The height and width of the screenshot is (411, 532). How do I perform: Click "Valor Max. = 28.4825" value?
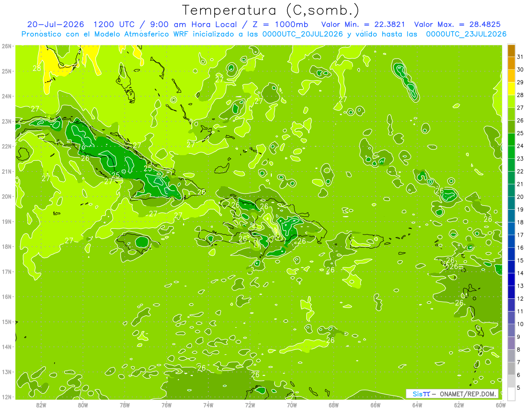pos(458,24)
